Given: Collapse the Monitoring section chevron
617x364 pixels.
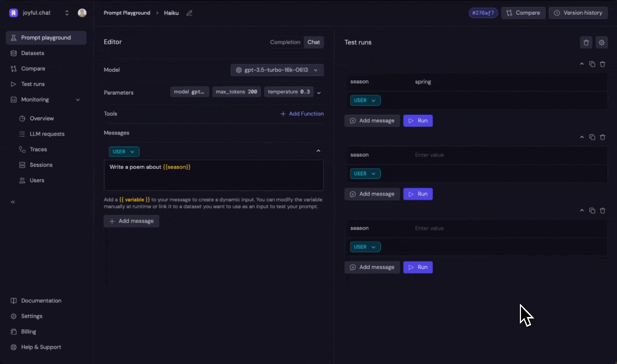Looking at the screenshot, I should 78,100.
